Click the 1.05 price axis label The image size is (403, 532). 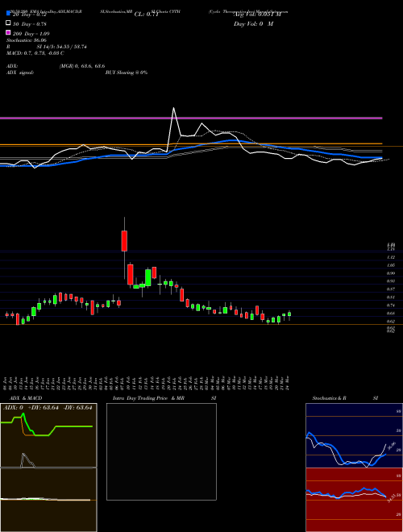(391, 265)
